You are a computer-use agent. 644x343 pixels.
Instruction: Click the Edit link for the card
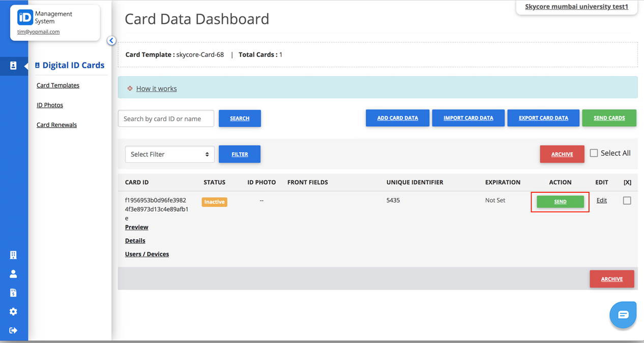coord(602,201)
